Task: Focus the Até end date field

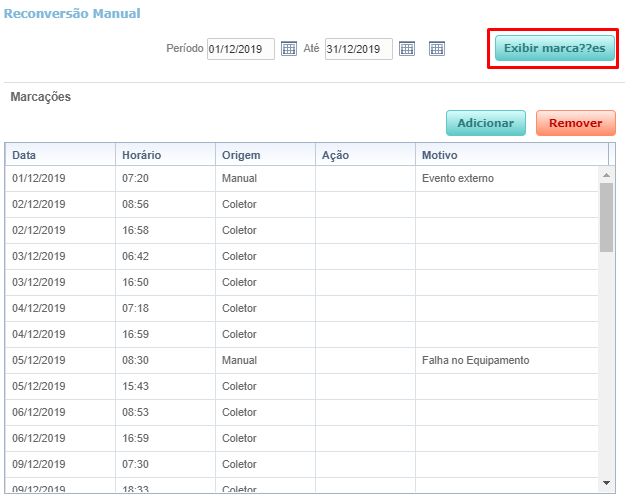Action: pyautogui.click(x=358, y=49)
